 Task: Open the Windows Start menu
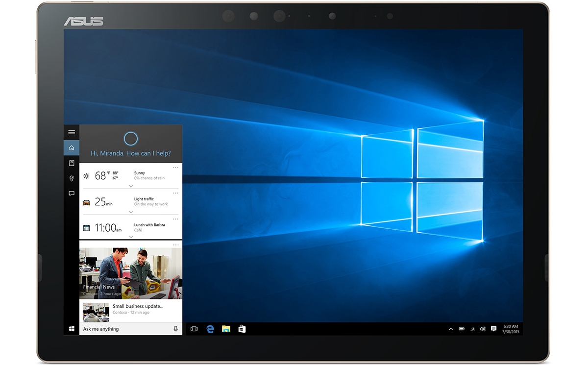72,329
